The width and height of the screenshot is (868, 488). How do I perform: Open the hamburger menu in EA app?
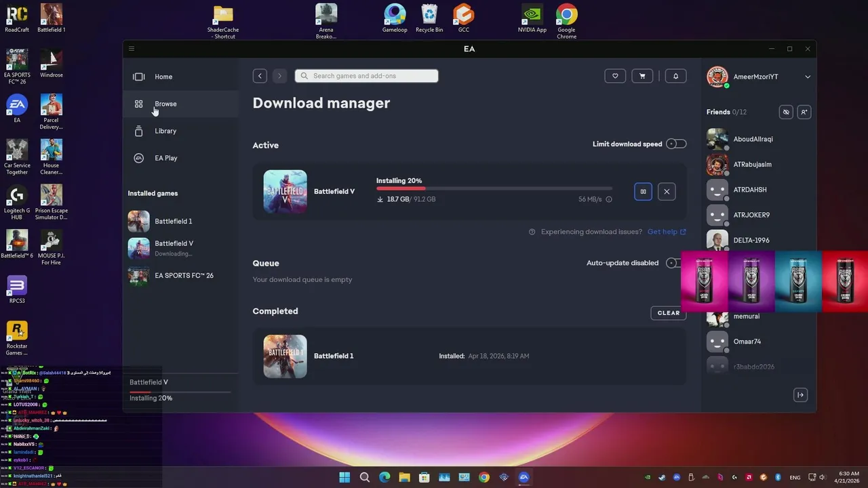pyautogui.click(x=132, y=49)
